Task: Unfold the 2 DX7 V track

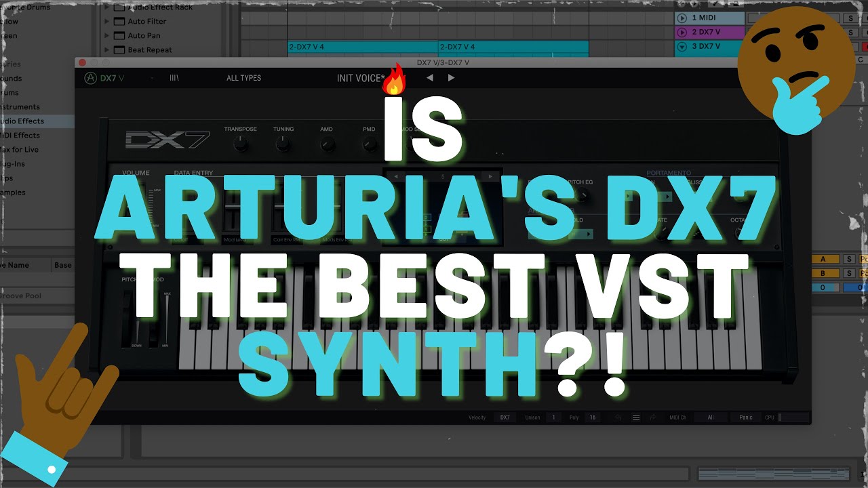Action: pos(682,33)
